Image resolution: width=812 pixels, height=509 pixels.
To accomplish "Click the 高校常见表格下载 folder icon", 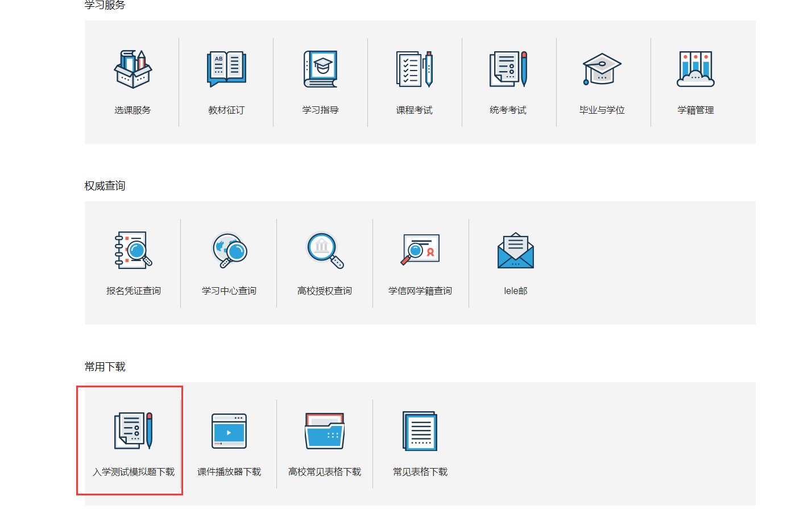I will (325, 431).
